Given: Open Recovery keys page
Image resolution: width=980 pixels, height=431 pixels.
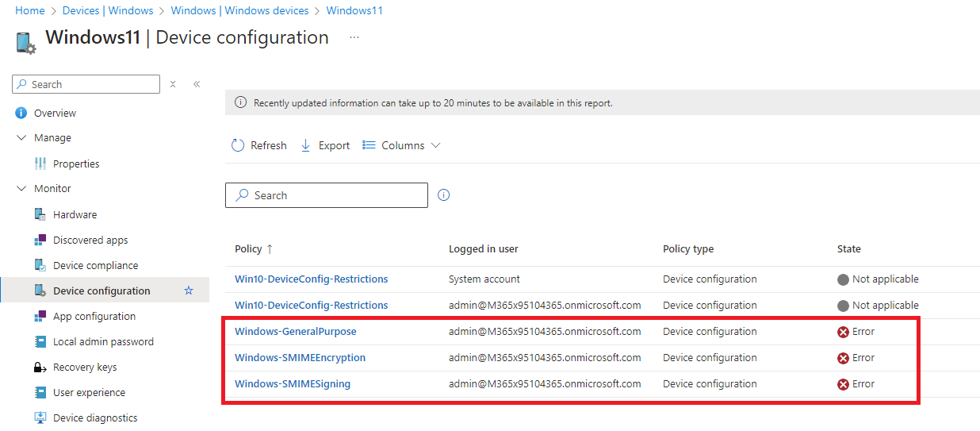Looking at the screenshot, I should click(x=85, y=367).
